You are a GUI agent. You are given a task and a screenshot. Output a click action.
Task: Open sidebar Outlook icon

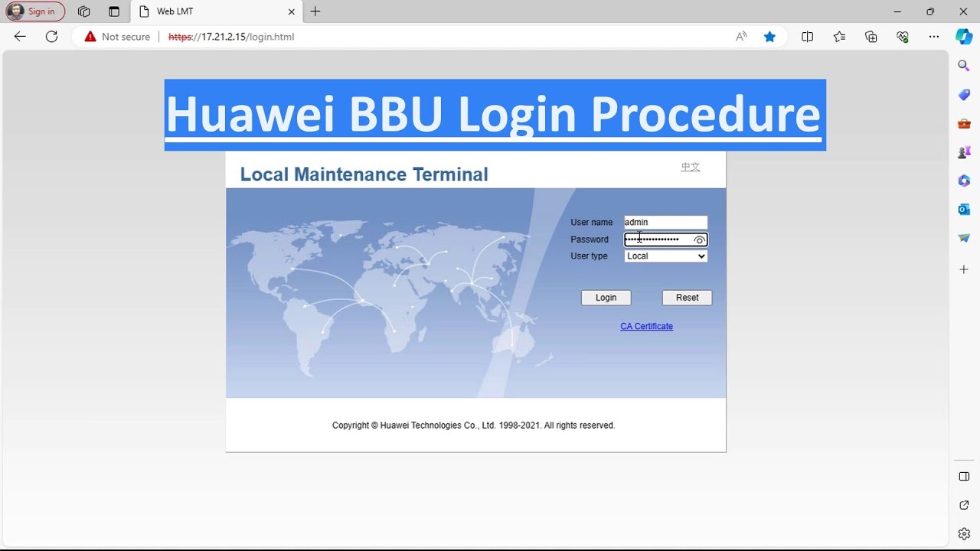[964, 209]
